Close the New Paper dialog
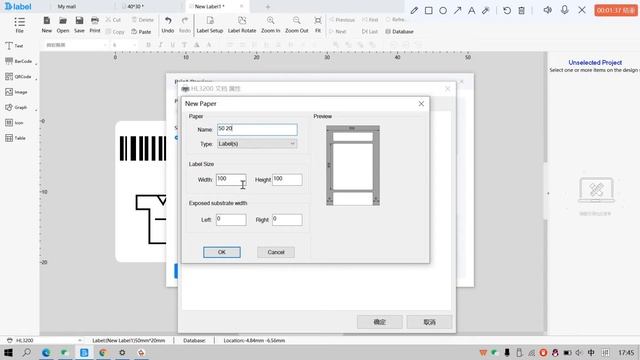 coord(421,104)
